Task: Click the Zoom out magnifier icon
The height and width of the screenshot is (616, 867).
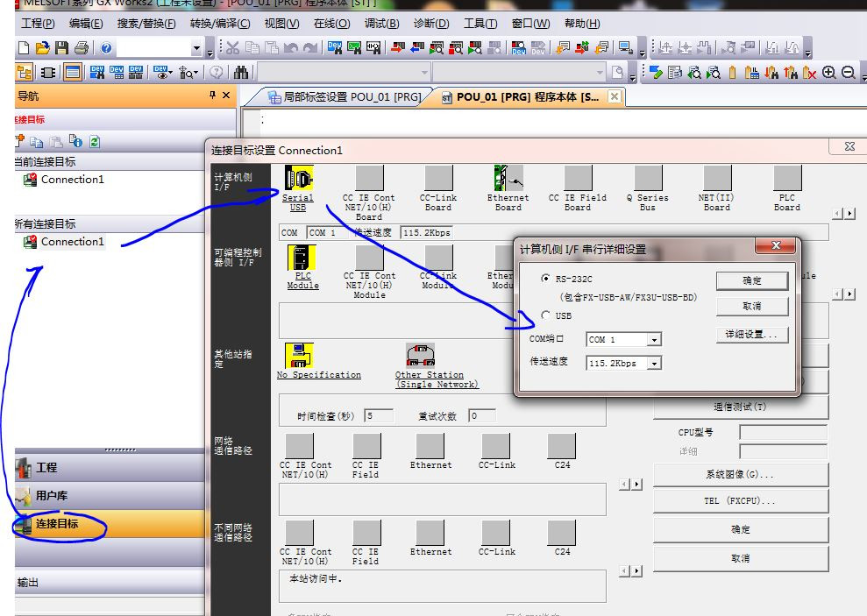Action: point(849,73)
